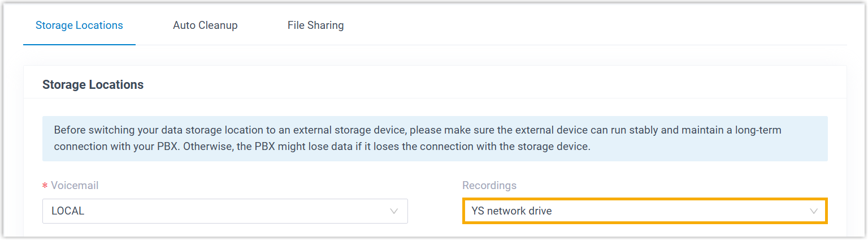868x240 pixels.
Task: Click the YS network drive value
Action: click(511, 211)
